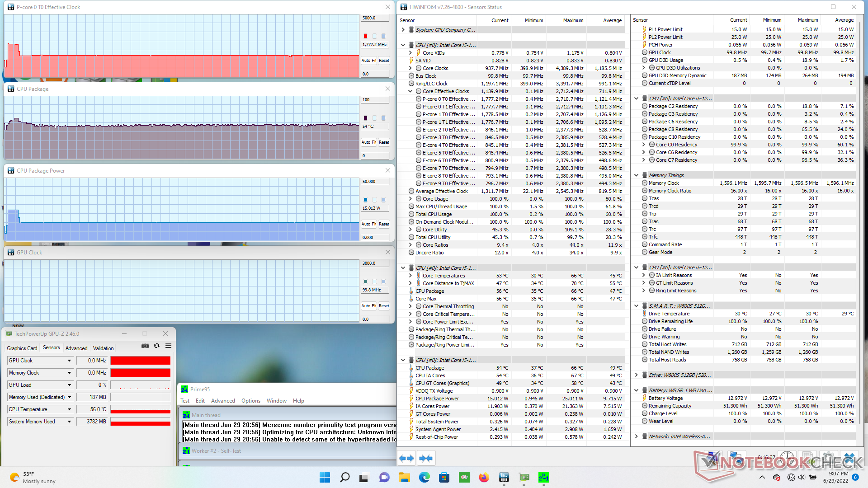Click HWiNFO expand columns arrows icon
The image size is (868, 488).
pyautogui.click(x=406, y=458)
